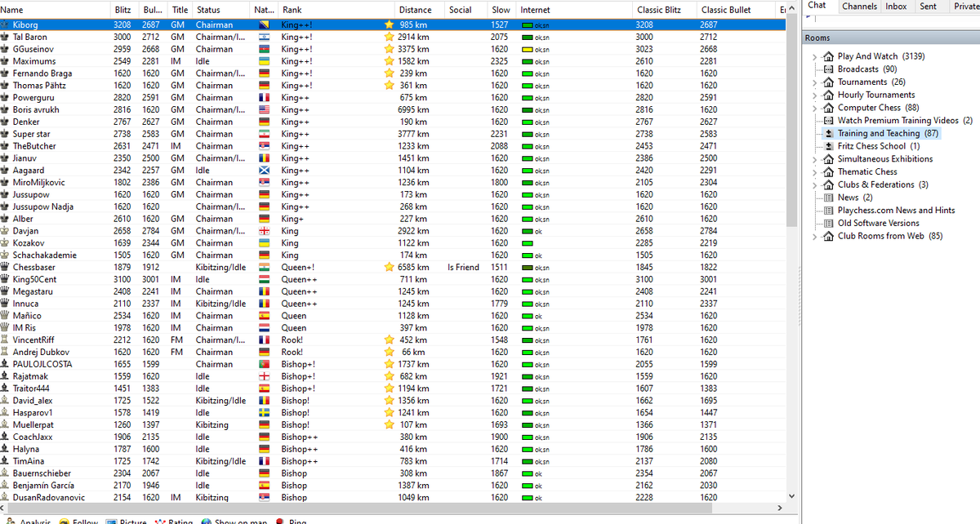Select the Old Software Versions room
980x524 pixels.
[x=878, y=223]
